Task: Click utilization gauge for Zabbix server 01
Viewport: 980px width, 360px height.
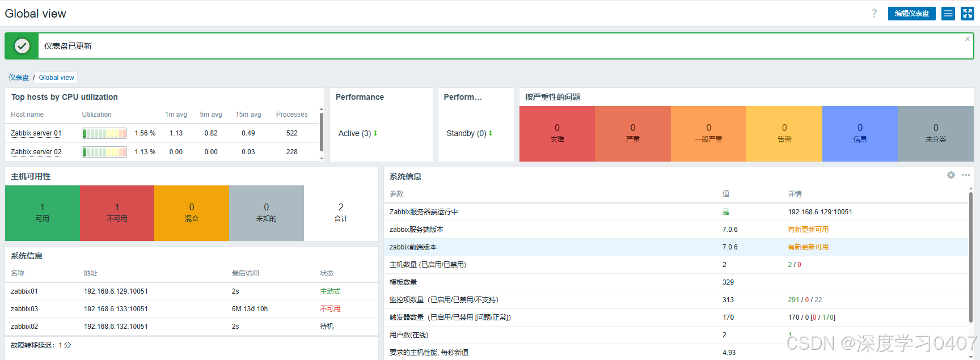Action: (x=104, y=133)
